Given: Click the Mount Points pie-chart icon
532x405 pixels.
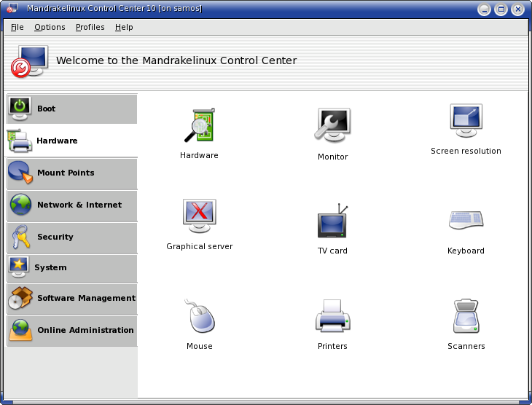Looking at the screenshot, I should coord(20,173).
